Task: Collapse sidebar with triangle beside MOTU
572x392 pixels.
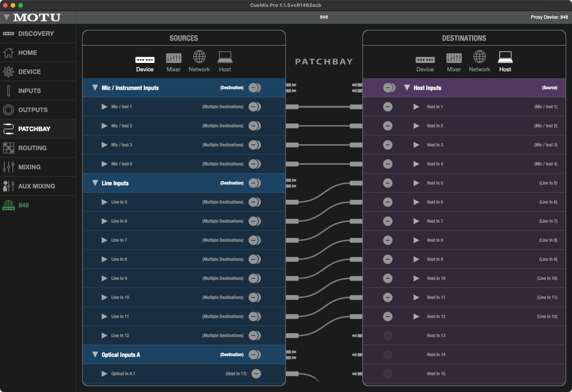Action: (x=6, y=17)
